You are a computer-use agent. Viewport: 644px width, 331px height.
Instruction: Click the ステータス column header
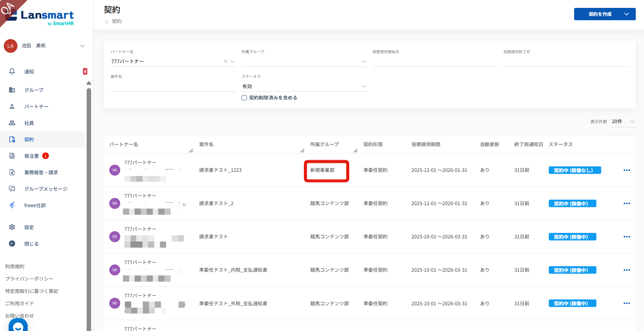click(x=560, y=144)
